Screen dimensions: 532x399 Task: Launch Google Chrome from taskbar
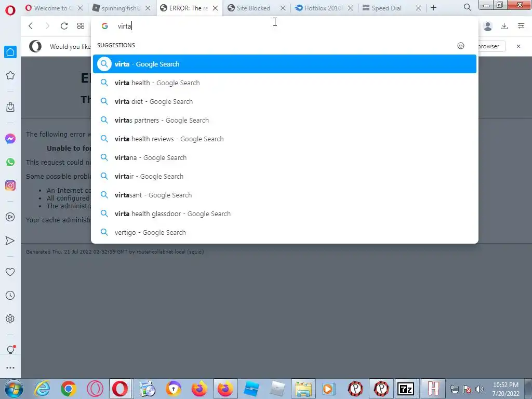(x=69, y=389)
